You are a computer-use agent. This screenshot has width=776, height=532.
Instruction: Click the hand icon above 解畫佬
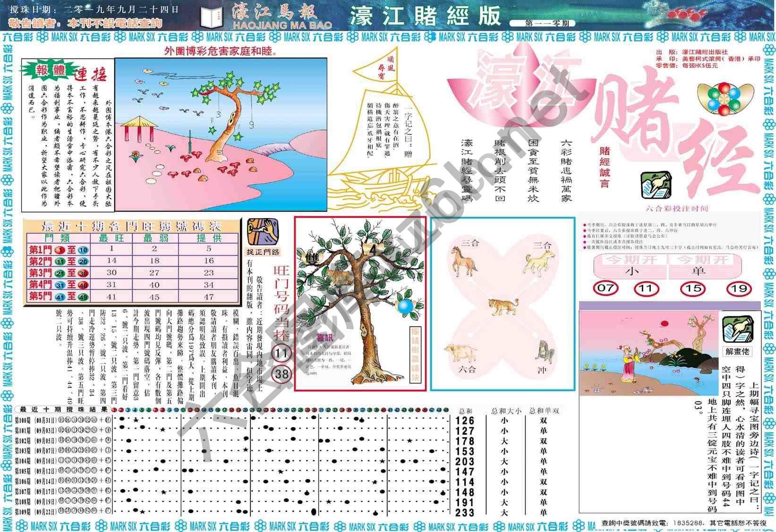tap(737, 329)
